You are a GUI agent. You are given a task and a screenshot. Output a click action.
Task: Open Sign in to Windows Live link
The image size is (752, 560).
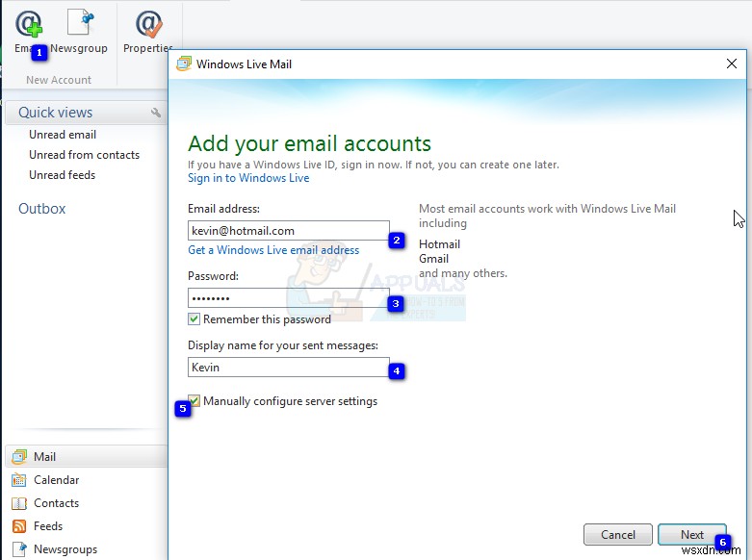point(248,178)
